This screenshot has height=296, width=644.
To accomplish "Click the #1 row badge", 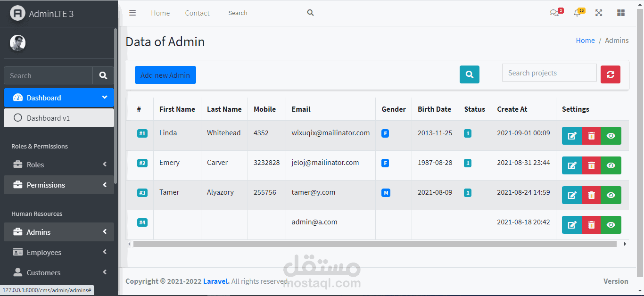I will [x=142, y=133].
